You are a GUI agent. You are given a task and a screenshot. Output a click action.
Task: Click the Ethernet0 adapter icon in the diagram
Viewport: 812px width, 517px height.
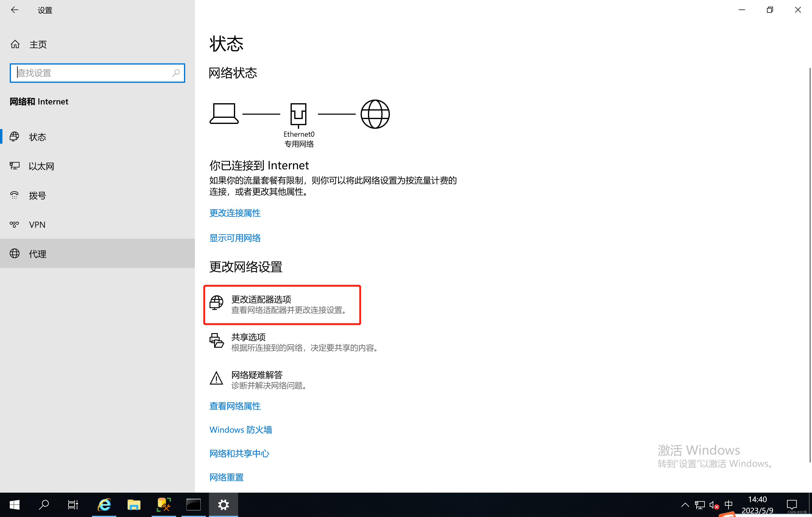click(x=298, y=114)
